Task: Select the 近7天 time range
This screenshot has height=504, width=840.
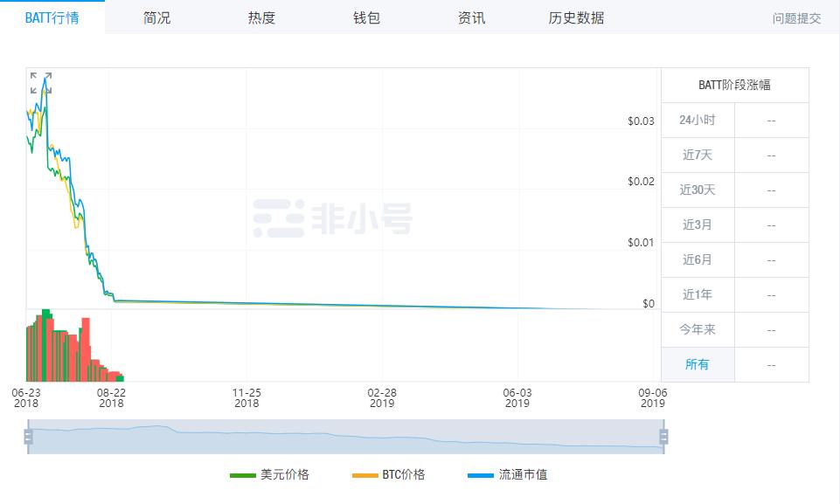Action: pos(697,155)
